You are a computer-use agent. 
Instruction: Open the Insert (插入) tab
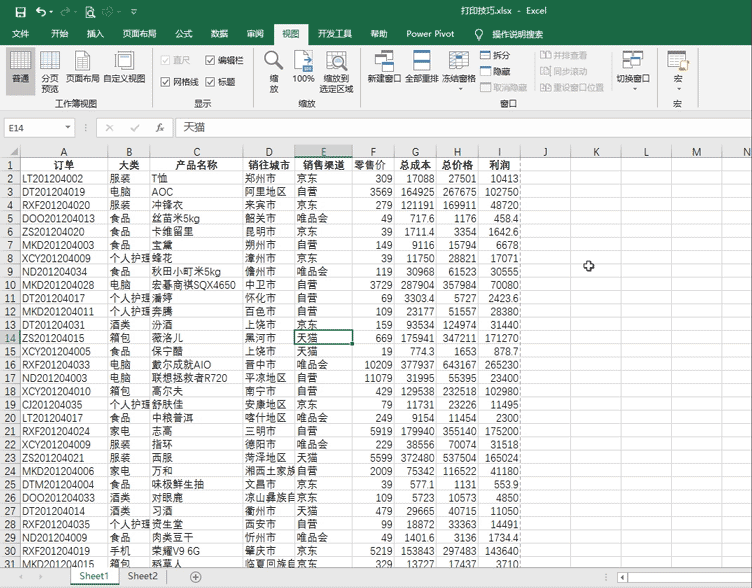(95, 34)
